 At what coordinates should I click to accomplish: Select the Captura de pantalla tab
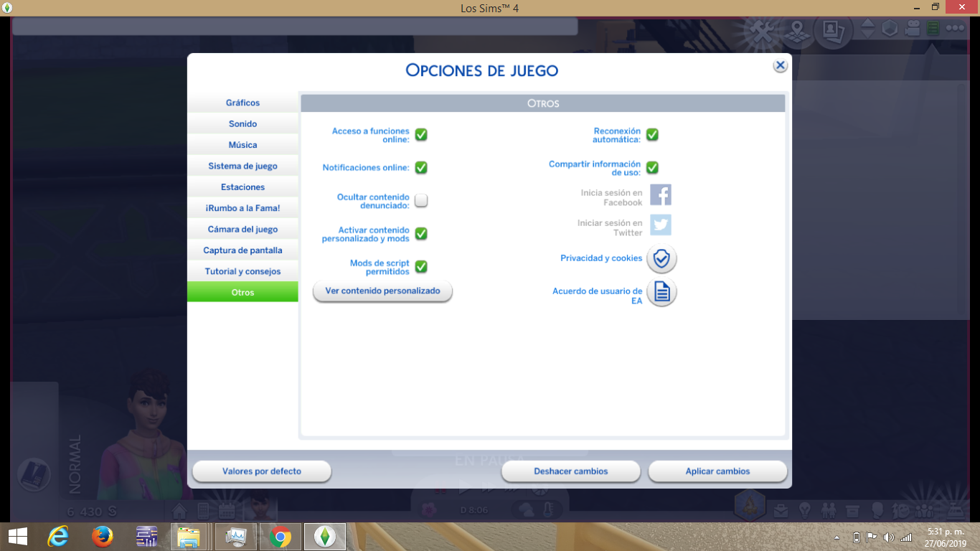[x=242, y=250]
